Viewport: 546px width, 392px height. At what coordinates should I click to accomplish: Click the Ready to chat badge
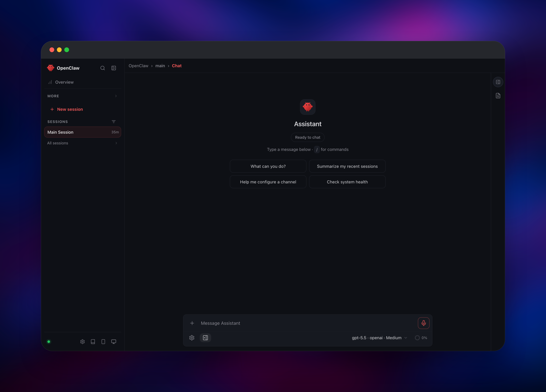click(308, 137)
